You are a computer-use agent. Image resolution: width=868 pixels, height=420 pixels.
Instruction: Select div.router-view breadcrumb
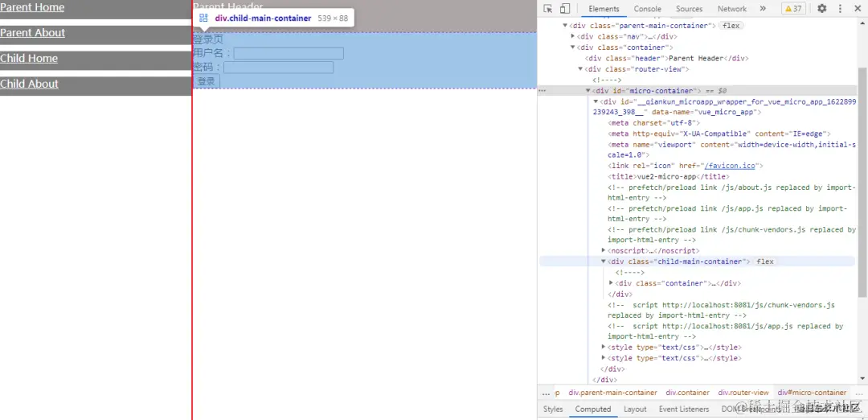pyautogui.click(x=743, y=393)
